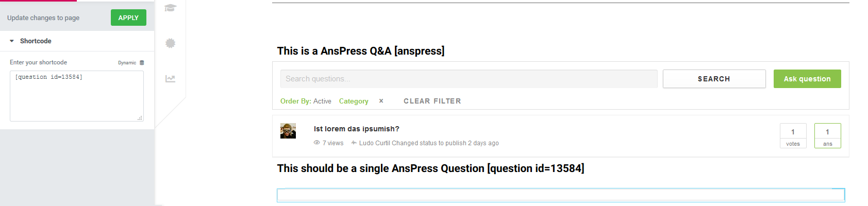Click the SEARCH button
868x206 pixels.
click(x=714, y=79)
